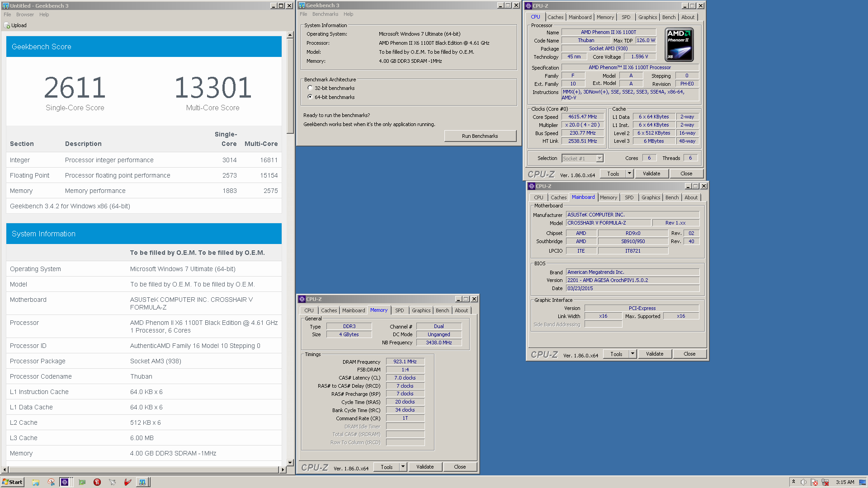Image resolution: width=868 pixels, height=488 pixels.
Task: Click Tools button in Mainboard CPU-Z window
Action: [x=616, y=354]
